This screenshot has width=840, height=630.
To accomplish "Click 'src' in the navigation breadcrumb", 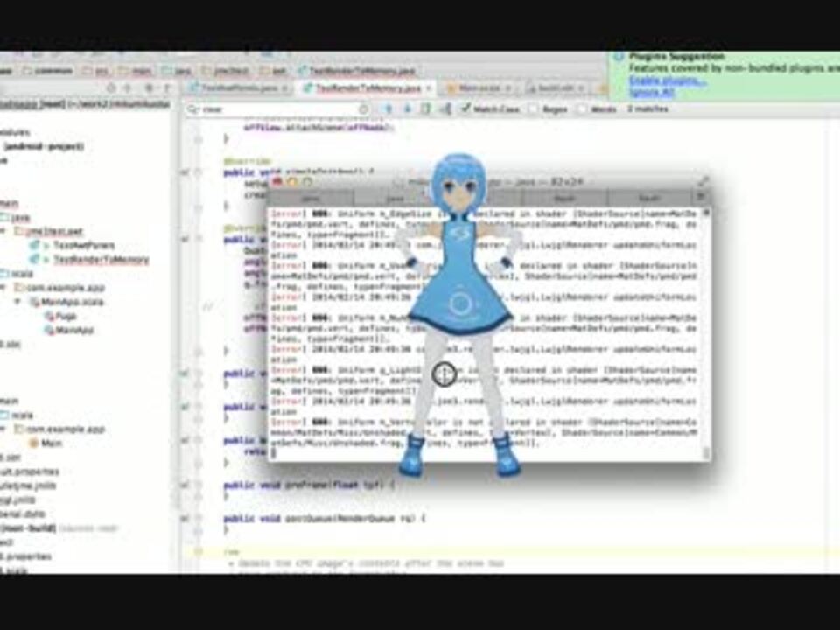I will (x=96, y=71).
